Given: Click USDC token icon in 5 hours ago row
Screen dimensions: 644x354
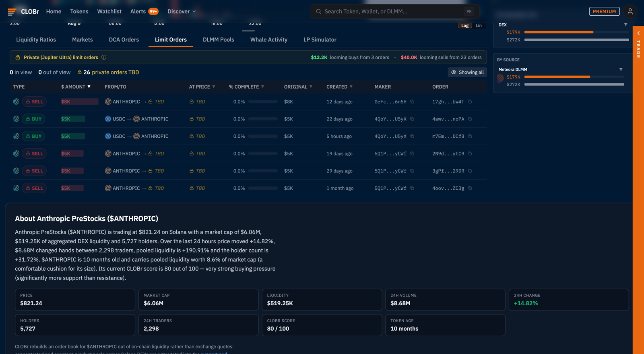Looking at the screenshot, I should [108, 136].
